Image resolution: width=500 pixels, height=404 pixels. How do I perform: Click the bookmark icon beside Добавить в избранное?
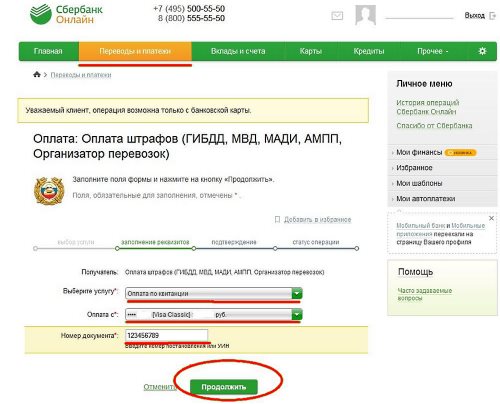click(x=277, y=219)
